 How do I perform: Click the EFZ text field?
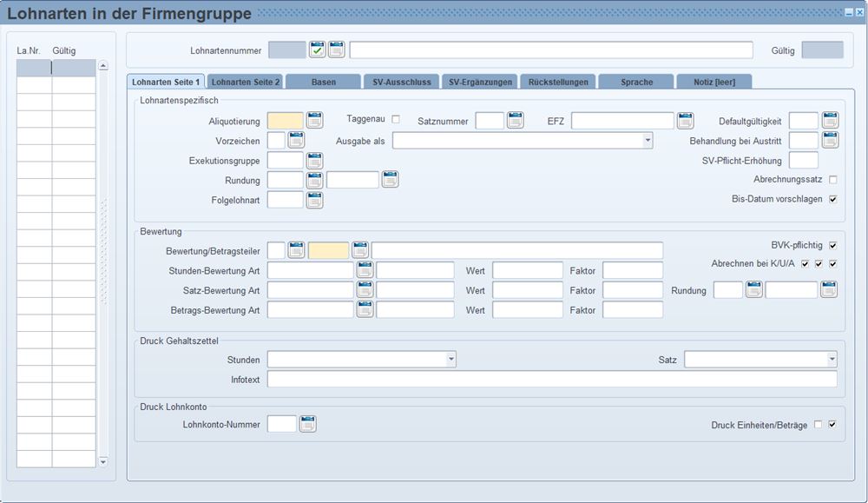622,121
